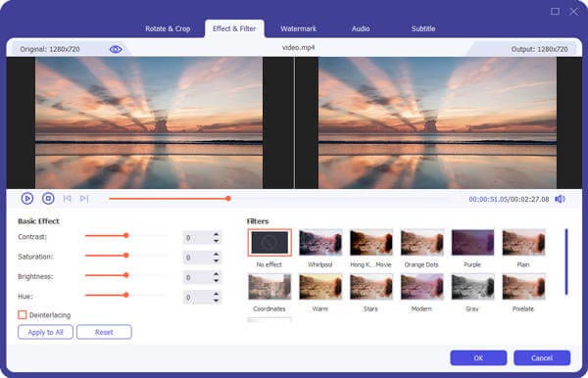The height and width of the screenshot is (378, 588).
Task: Stop video playback
Action: pyautogui.click(x=48, y=198)
